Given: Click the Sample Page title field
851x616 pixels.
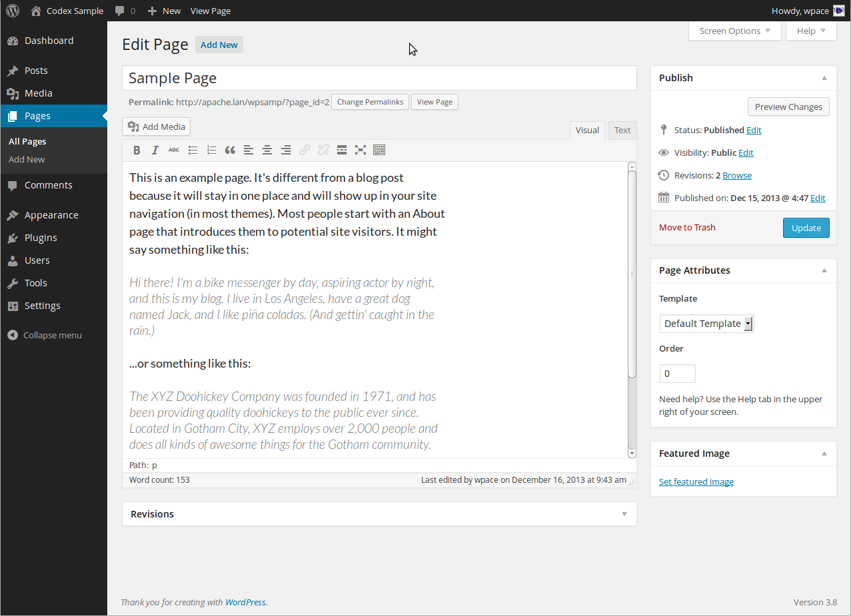Looking at the screenshot, I should point(379,78).
